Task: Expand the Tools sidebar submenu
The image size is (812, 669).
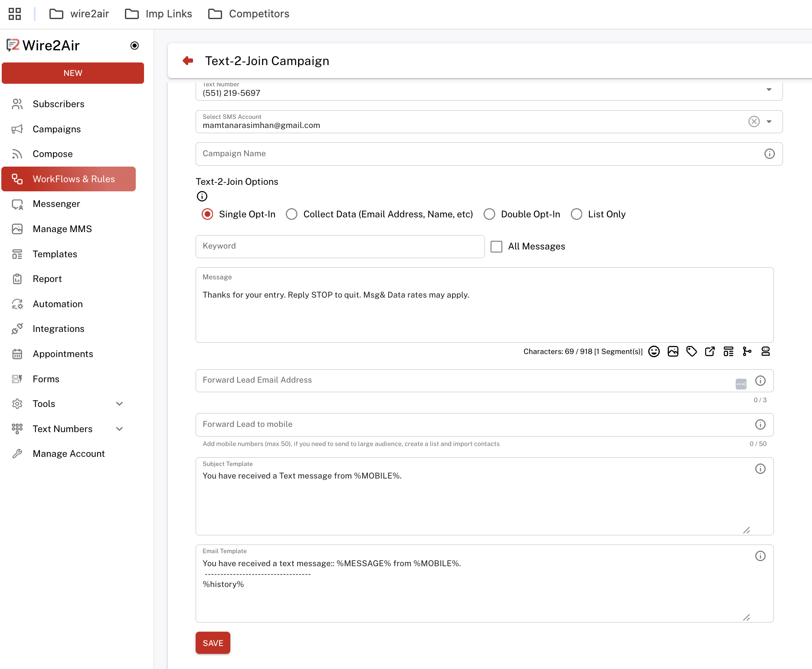Action: coord(119,404)
